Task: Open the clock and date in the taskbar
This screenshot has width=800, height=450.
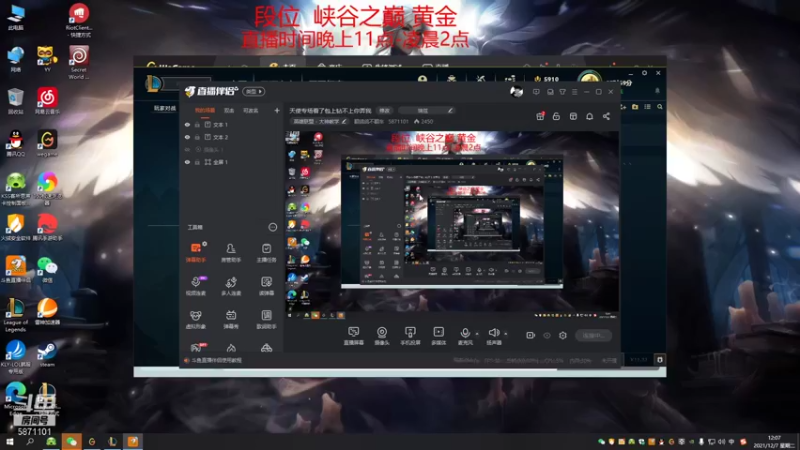Action: [x=774, y=442]
